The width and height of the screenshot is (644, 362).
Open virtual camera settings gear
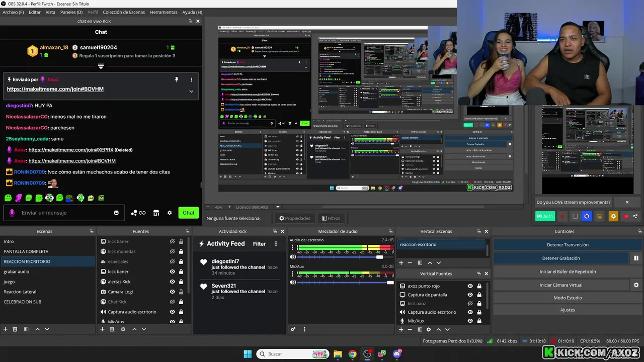pyautogui.click(x=636, y=285)
